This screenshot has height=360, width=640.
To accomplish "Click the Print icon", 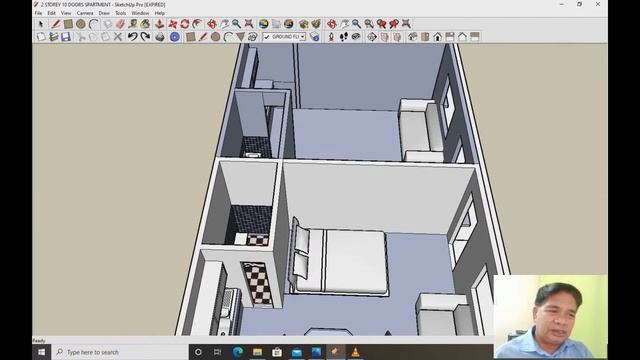I will 160,37.
